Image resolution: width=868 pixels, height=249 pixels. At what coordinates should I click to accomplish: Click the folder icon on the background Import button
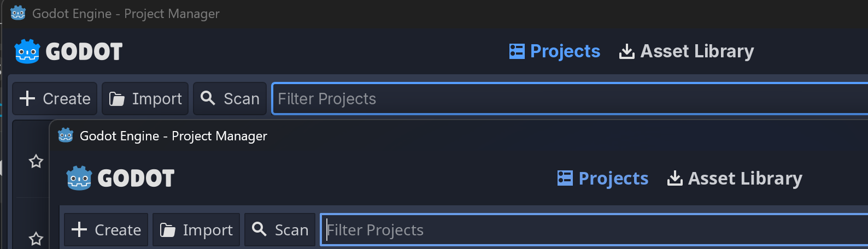[x=116, y=99]
